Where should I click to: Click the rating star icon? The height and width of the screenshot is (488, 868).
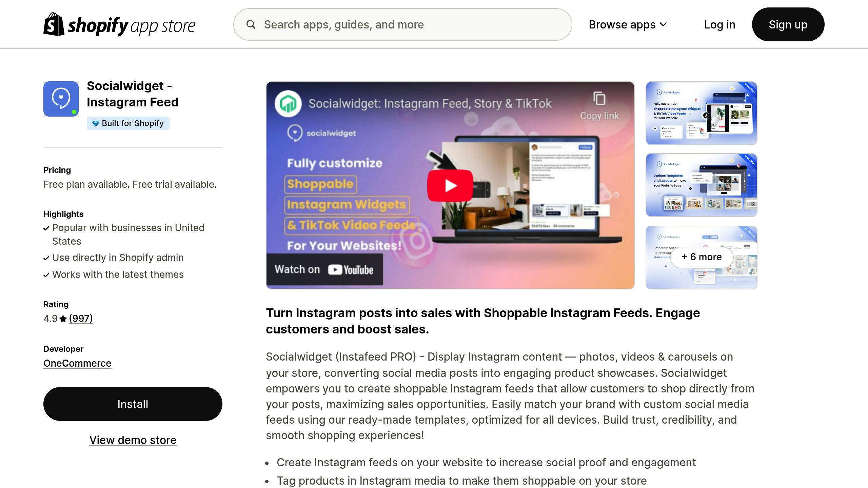coord(63,319)
